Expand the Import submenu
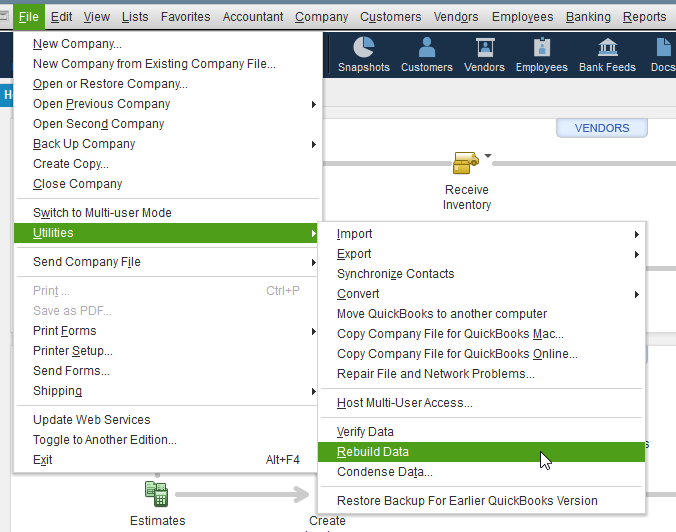This screenshot has height=532, width=676. click(637, 234)
